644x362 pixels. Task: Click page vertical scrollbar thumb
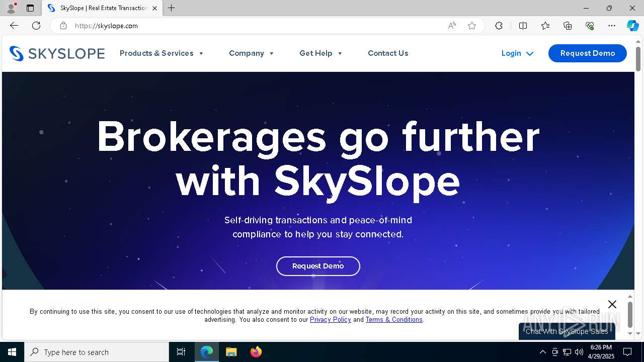click(x=638, y=59)
